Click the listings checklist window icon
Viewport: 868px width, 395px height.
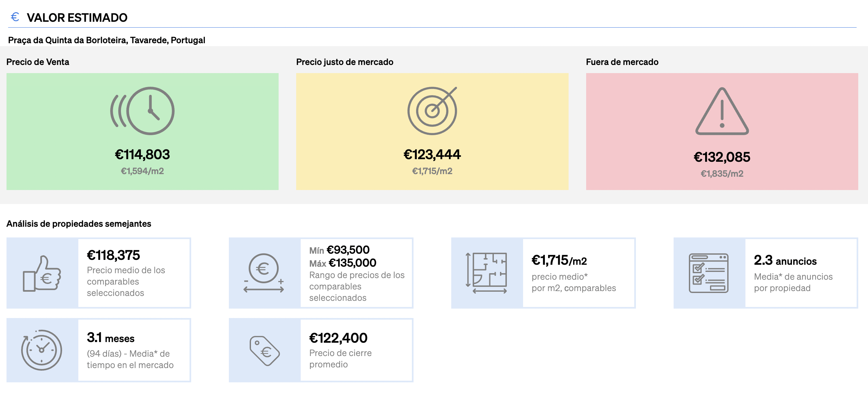pos(709,273)
